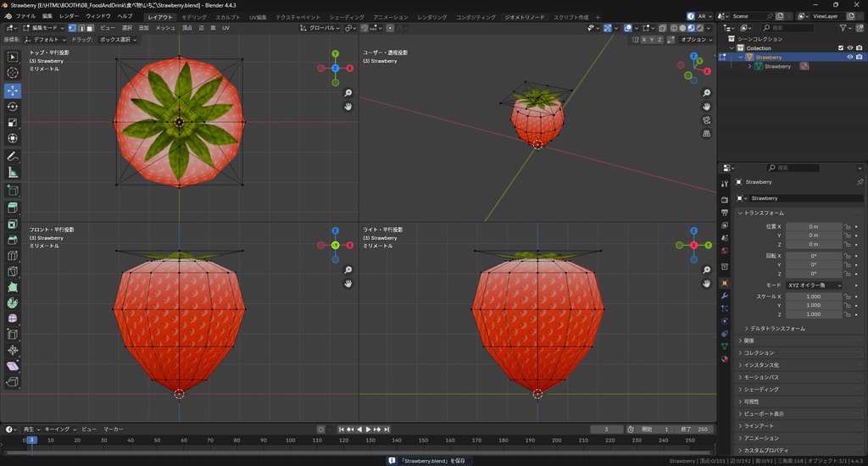The height and width of the screenshot is (466, 868).
Task: Open the Modifiers wrench tab in Properties
Action: tap(724, 296)
